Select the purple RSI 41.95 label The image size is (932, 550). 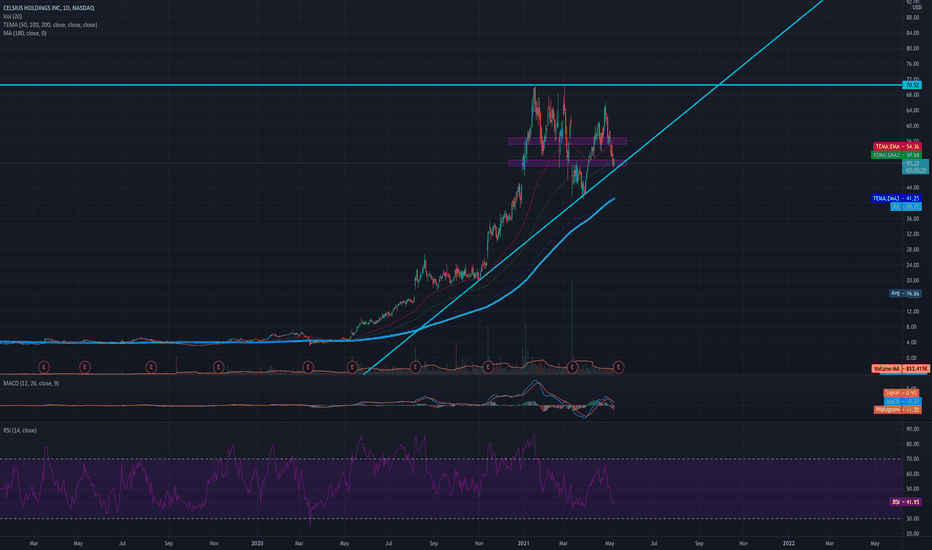click(905, 502)
